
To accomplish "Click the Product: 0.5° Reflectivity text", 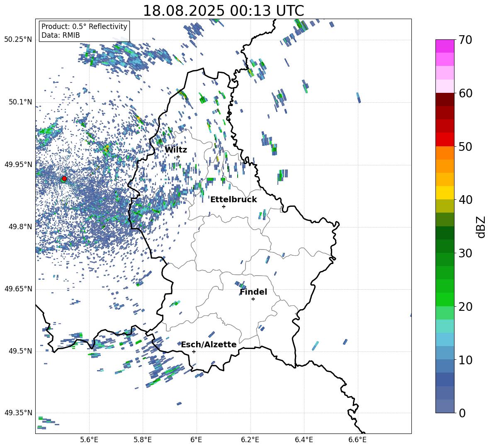I will tap(84, 27).
